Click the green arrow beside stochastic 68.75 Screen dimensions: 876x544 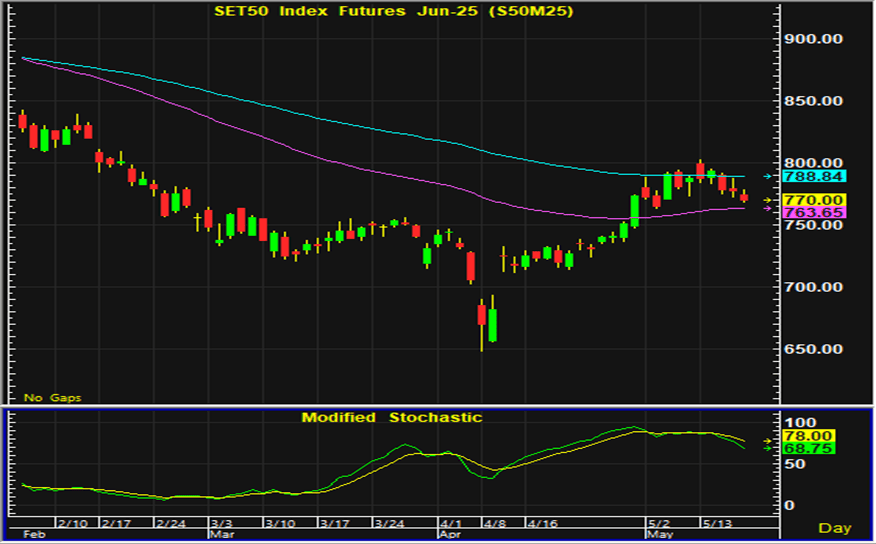768,449
